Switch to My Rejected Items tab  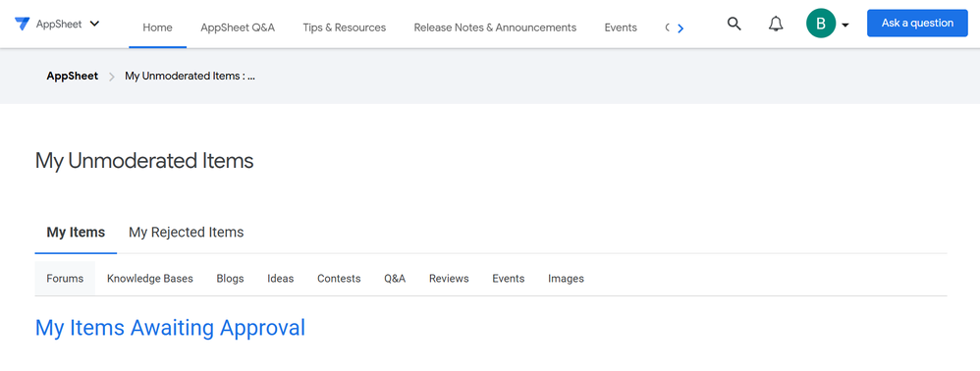(187, 233)
